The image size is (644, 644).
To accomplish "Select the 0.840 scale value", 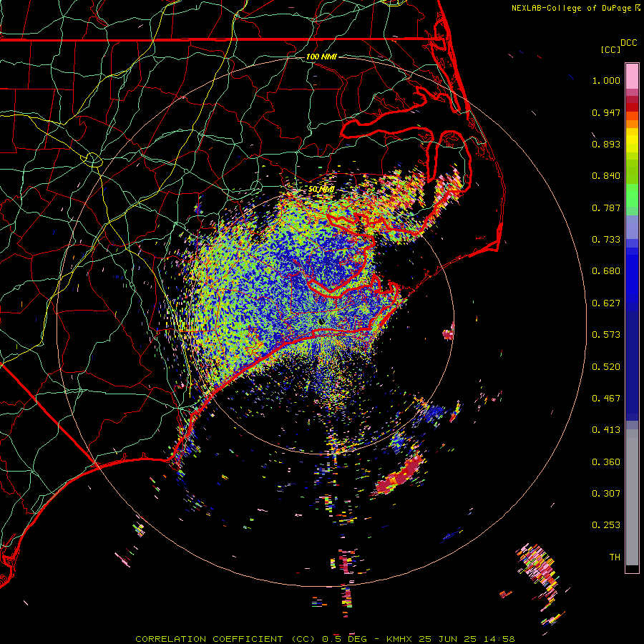I will click(x=606, y=176).
